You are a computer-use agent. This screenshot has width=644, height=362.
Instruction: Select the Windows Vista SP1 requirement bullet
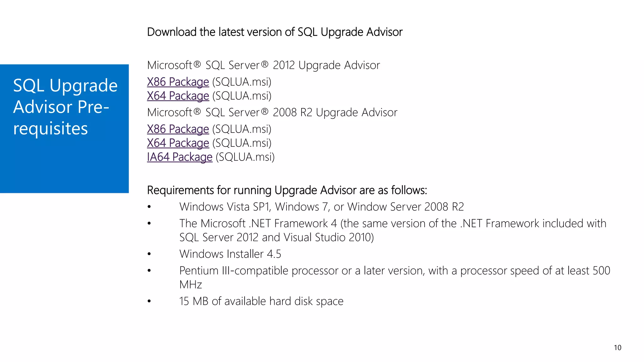tap(321, 207)
